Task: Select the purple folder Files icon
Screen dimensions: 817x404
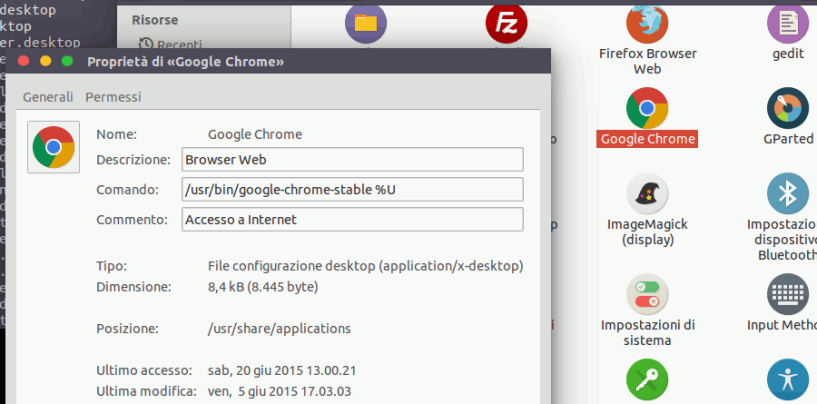Action: pos(366,24)
